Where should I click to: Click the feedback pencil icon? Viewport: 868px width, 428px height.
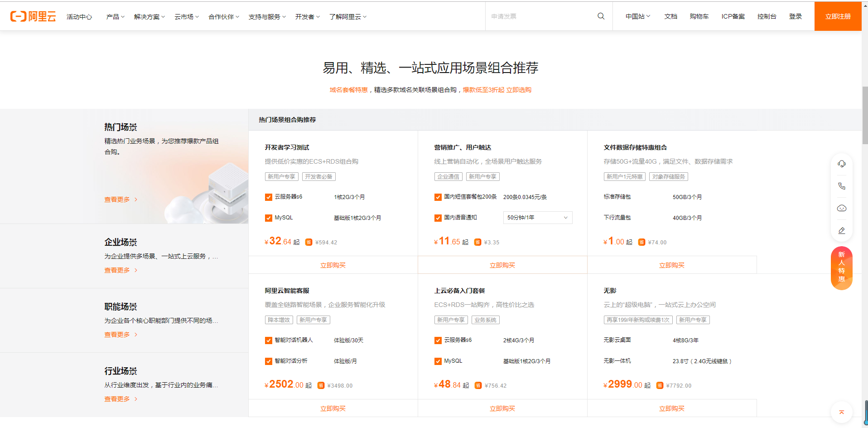point(842,230)
